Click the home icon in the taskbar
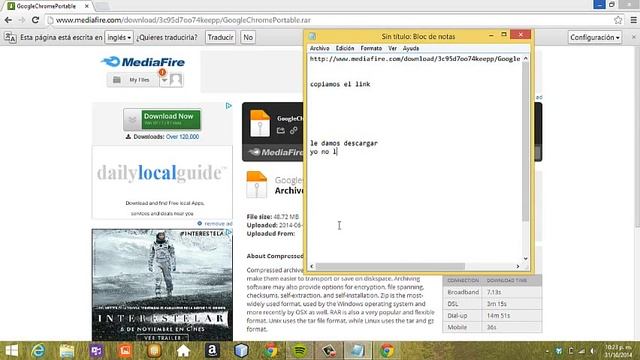The height and width of the screenshot is (360, 640). (x=183, y=351)
